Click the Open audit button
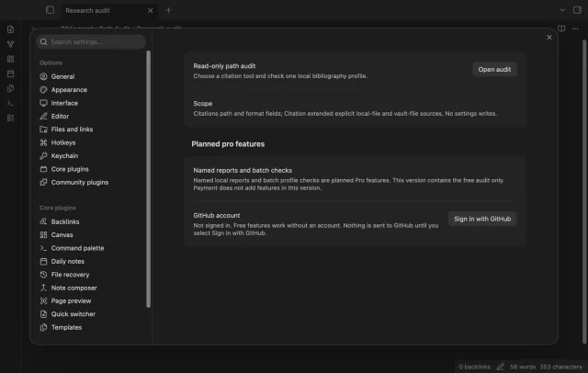The height and width of the screenshot is (373, 588). coord(494,69)
